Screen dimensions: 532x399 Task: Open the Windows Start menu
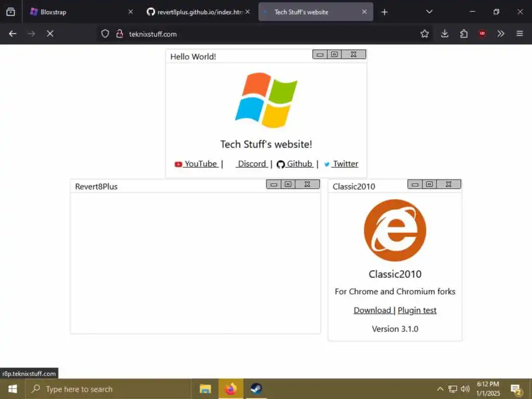[x=12, y=389]
